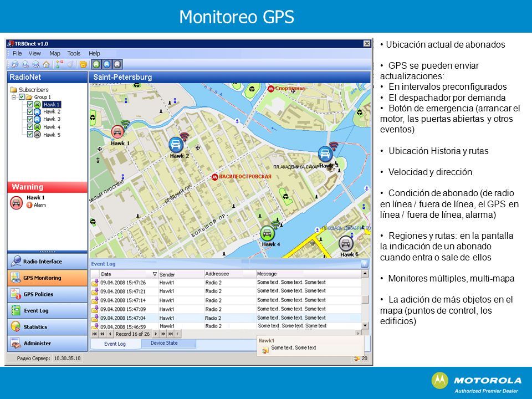This screenshot has width=532, height=399.
Task: Click the red Hawk 1 car marker on map
Action: 117,132
